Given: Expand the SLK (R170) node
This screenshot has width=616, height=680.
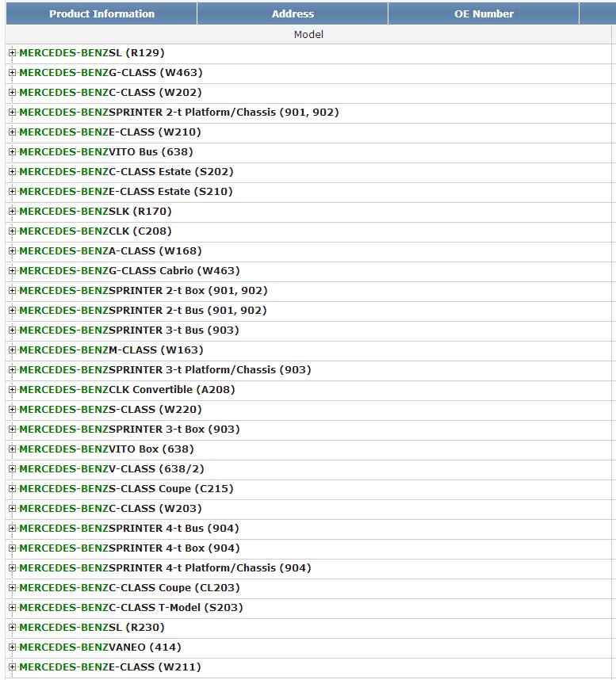Looking at the screenshot, I should click(12, 211).
